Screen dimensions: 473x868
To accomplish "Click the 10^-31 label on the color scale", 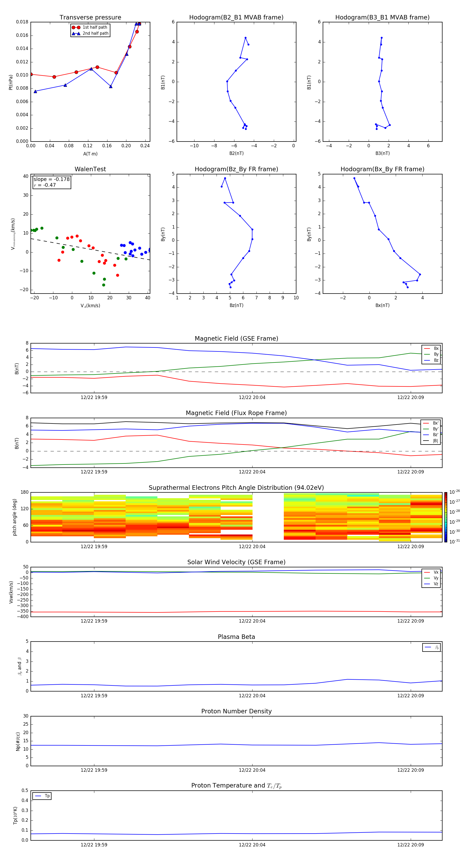I will pyautogui.click(x=455, y=542).
